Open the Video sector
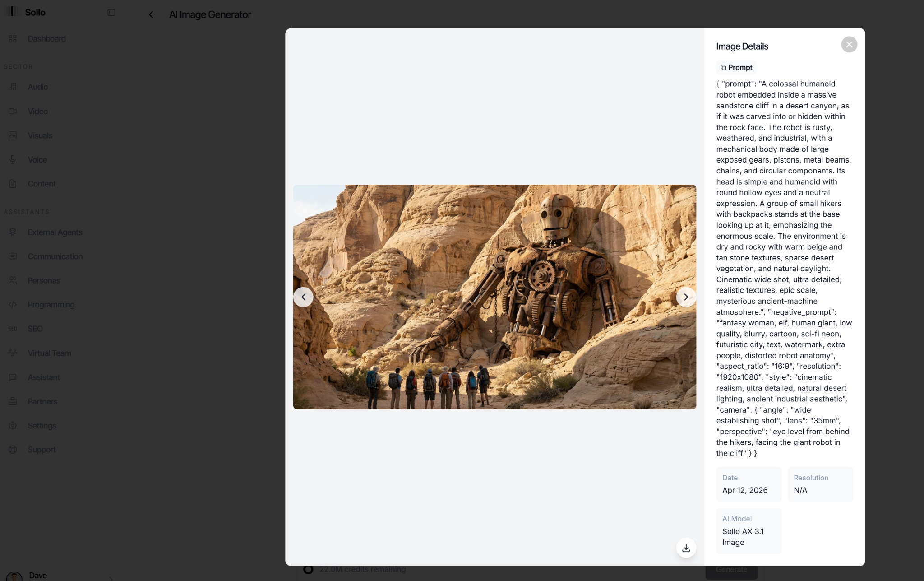 (37, 112)
